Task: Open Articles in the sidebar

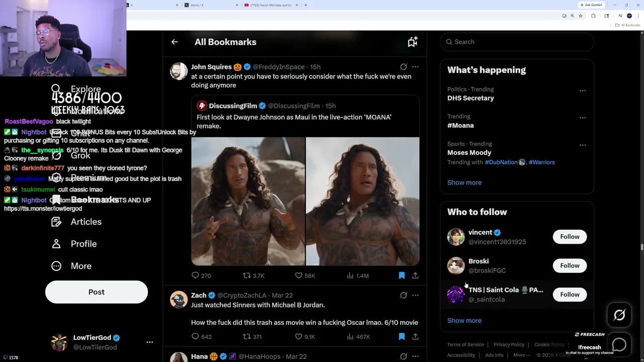Action: point(76,222)
